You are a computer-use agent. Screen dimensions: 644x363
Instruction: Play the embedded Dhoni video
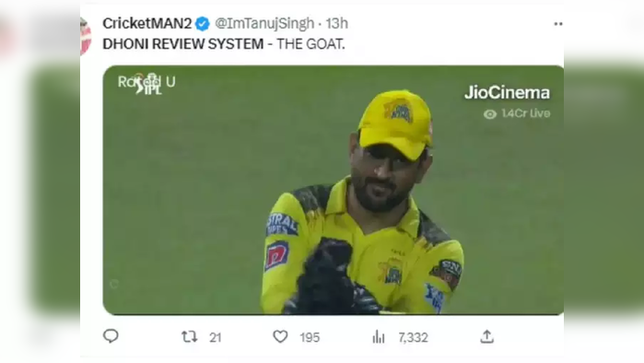tap(334, 190)
